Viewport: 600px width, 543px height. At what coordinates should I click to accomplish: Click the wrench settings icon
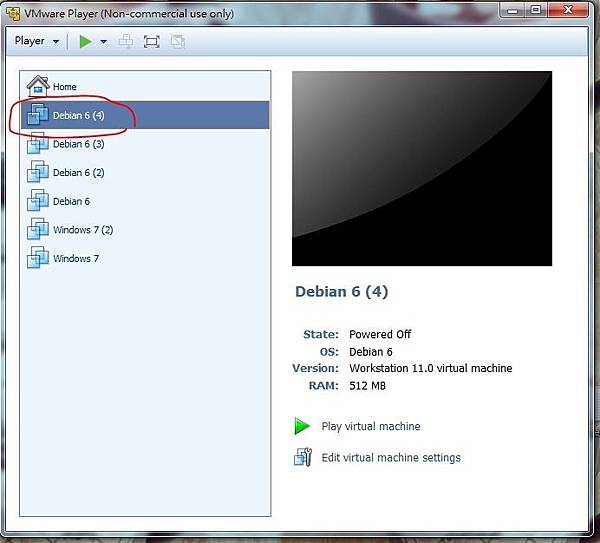303,457
